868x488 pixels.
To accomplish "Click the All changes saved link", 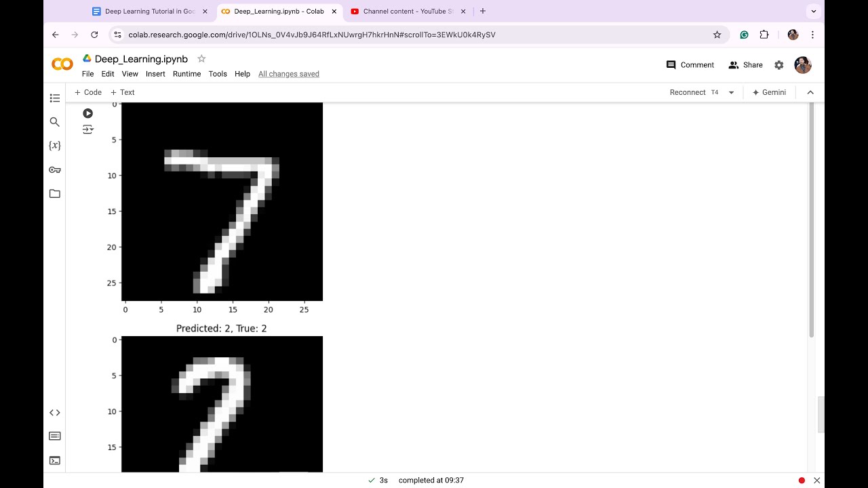I will 289,74.
